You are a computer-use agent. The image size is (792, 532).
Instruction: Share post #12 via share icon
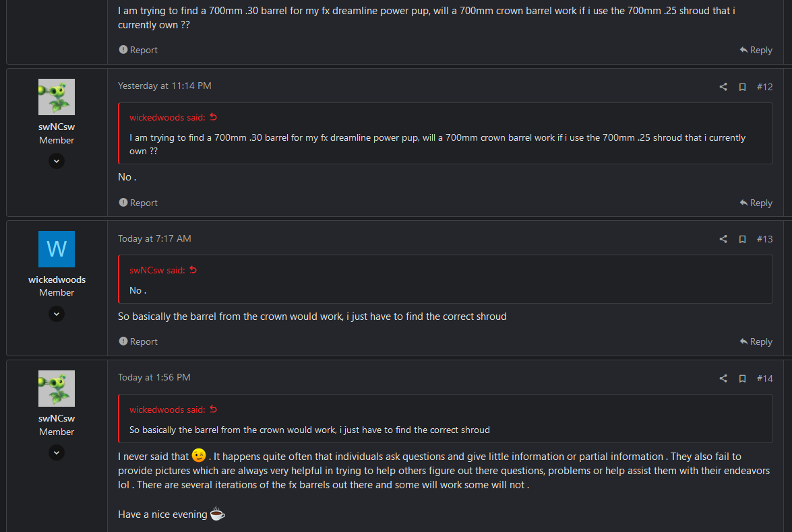tap(723, 87)
